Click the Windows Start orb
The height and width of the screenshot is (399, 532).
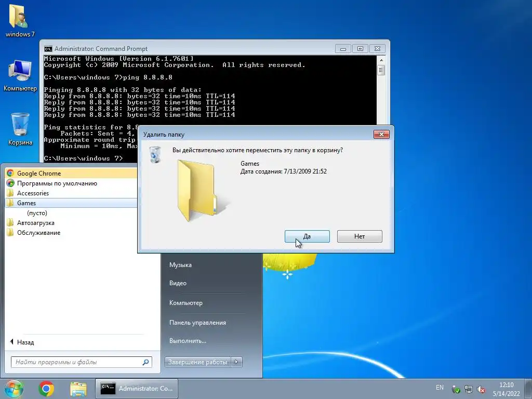[14, 389]
